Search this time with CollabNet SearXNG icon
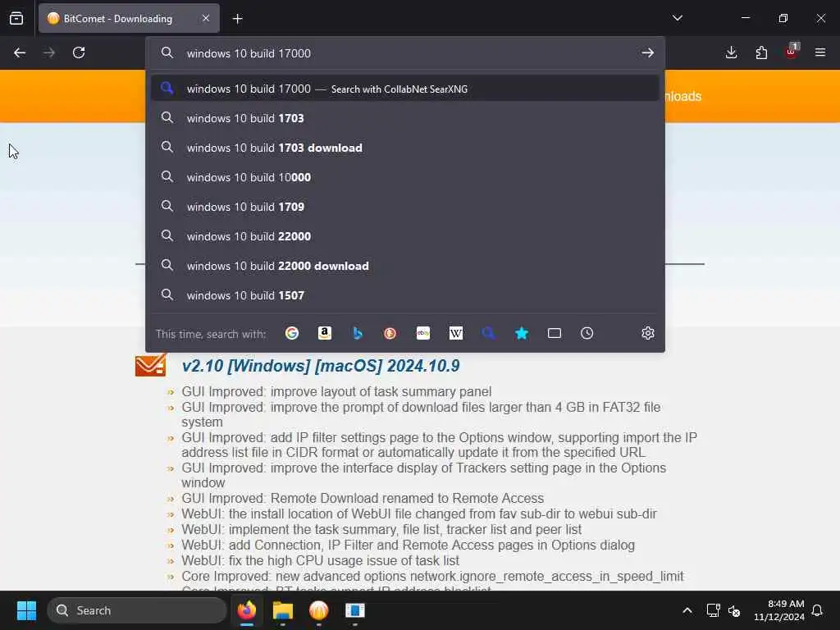This screenshot has height=630, width=840. pyautogui.click(x=489, y=333)
